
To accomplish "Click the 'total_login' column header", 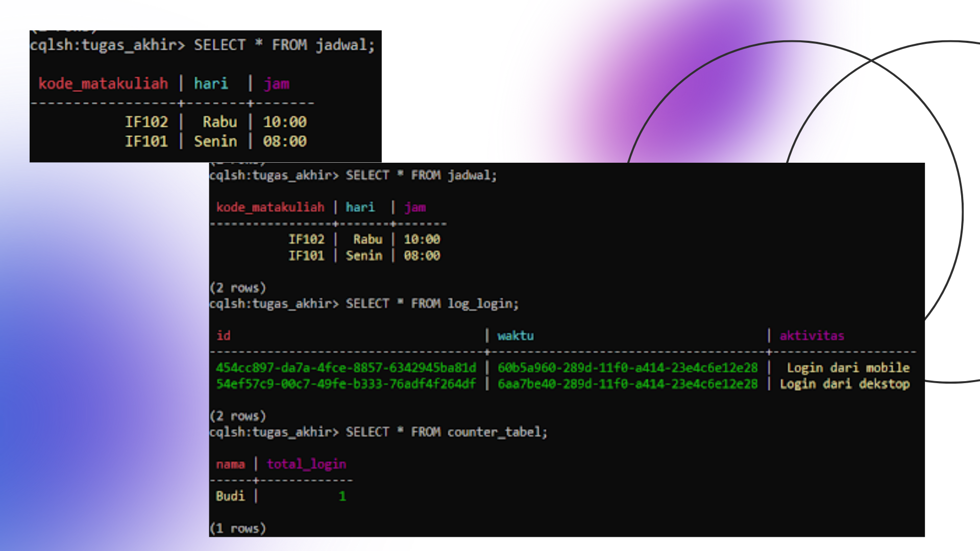I will click(306, 464).
